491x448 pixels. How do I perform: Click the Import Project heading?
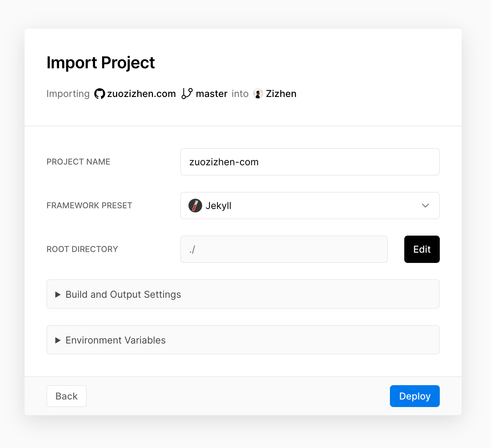[x=101, y=63]
